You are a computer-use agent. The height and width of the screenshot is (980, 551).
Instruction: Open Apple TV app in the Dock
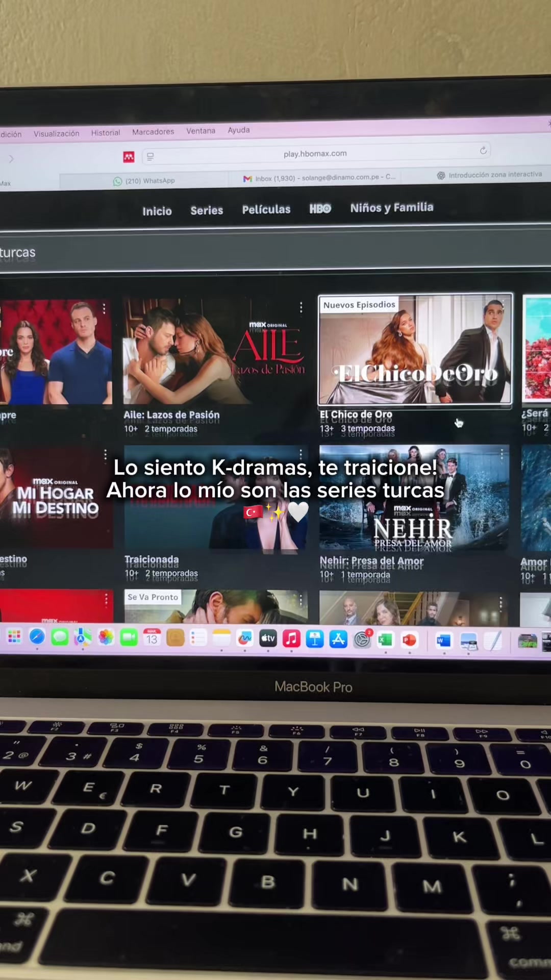(268, 638)
